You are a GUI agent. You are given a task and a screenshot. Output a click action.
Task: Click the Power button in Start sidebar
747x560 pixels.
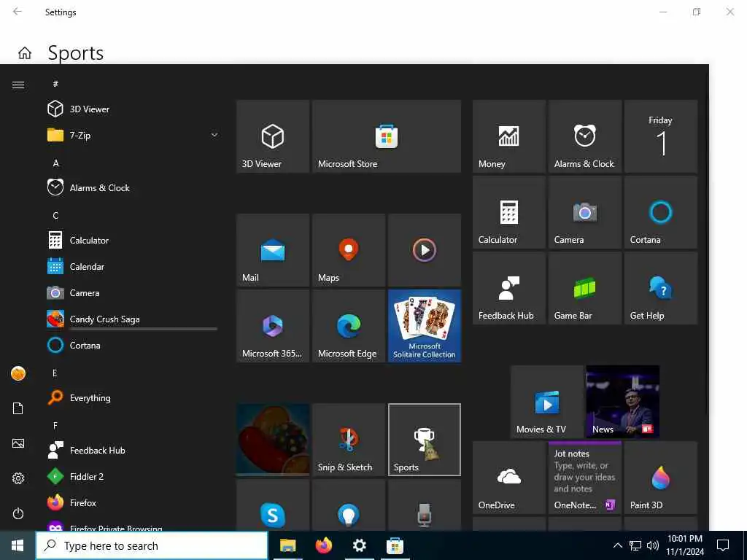tap(18, 513)
